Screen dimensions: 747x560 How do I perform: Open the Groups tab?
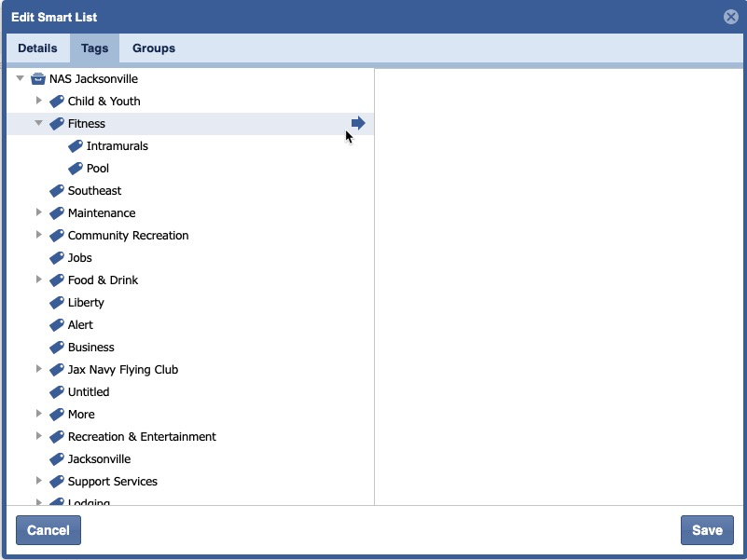(x=154, y=48)
